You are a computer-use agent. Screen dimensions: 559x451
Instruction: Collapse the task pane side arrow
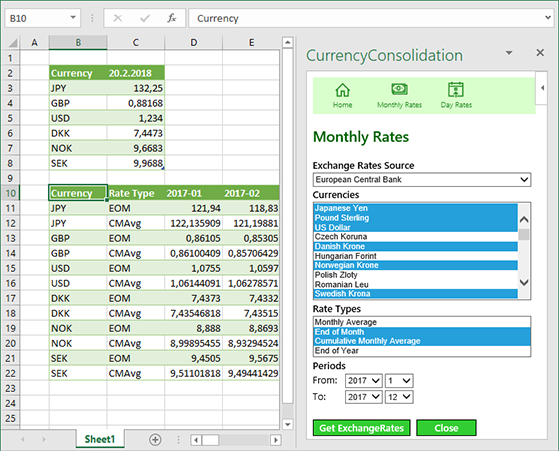tap(542, 88)
